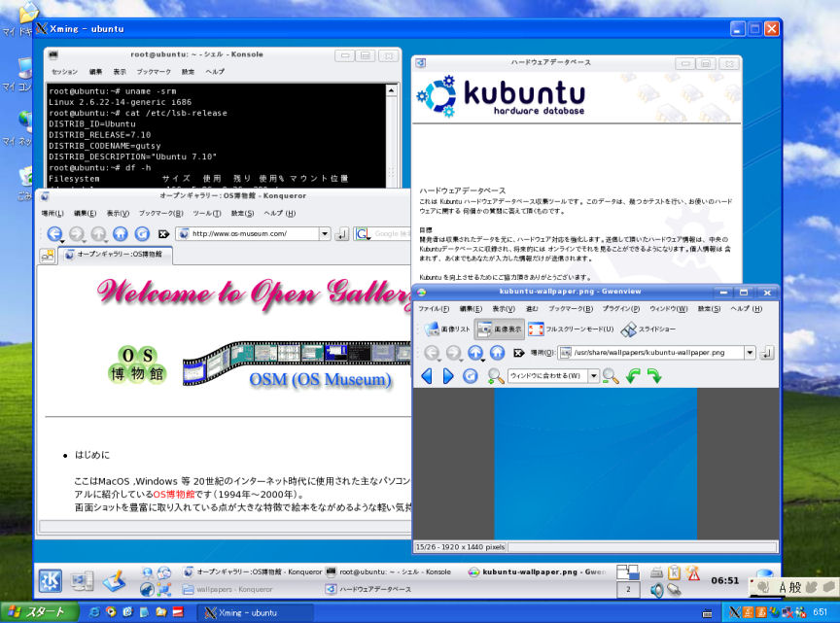The width and height of the screenshot is (840, 623).
Task: Expand Konqueror URL history dropdown
Action: point(325,233)
